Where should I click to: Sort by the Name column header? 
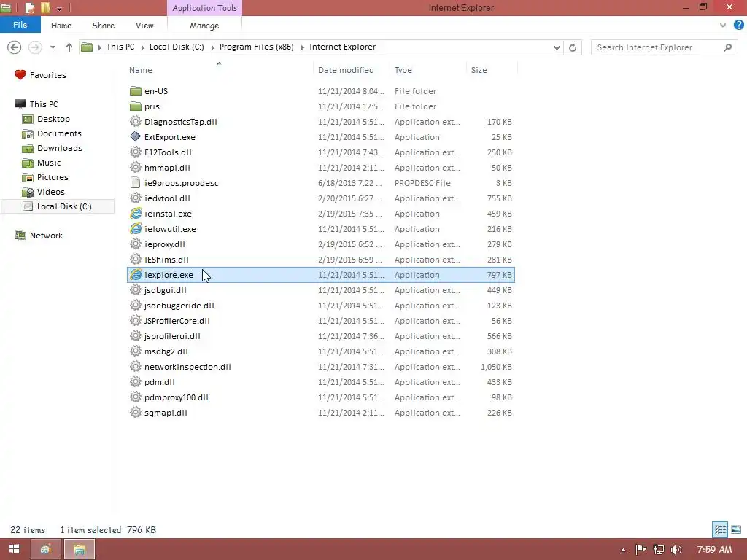click(141, 70)
